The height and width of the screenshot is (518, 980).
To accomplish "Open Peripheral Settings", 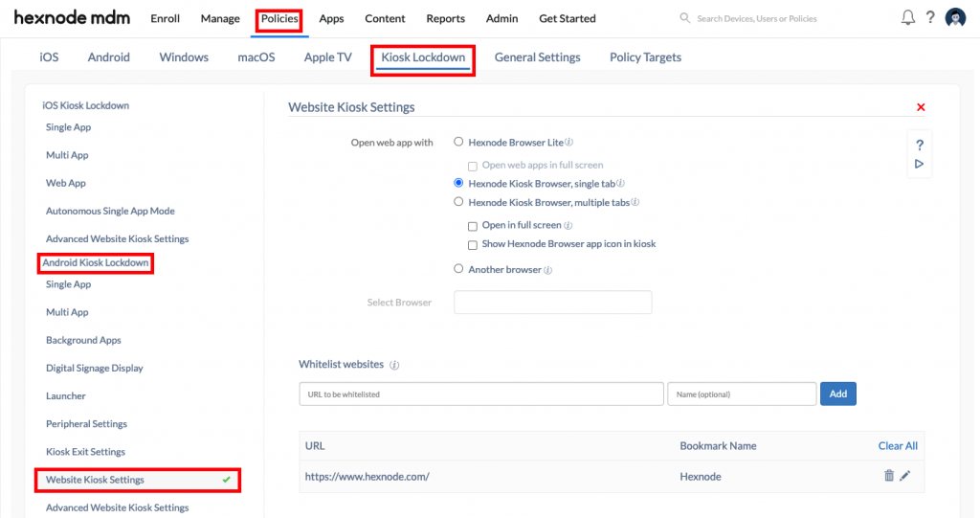I will point(86,423).
